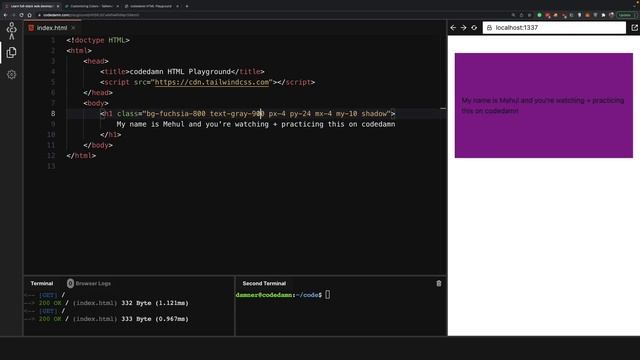This screenshot has height=360, width=640.
Task: Open the settings gear in sidebar
Action: click(x=11, y=75)
